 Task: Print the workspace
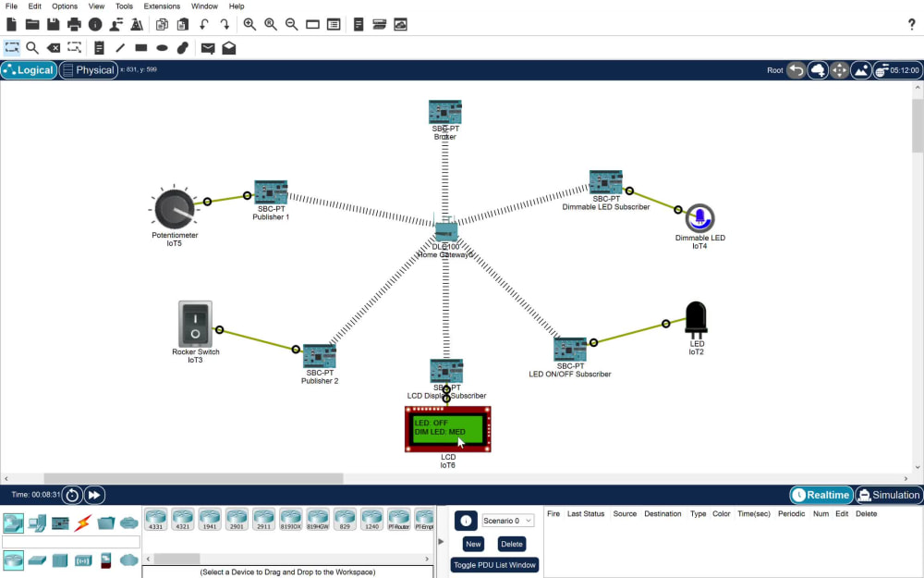click(x=74, y=24)
